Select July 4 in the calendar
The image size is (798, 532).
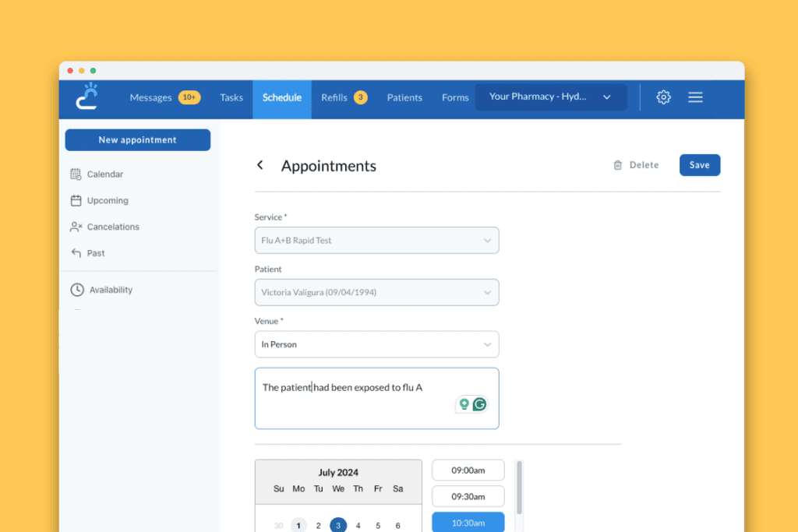(x=358, y=526)
